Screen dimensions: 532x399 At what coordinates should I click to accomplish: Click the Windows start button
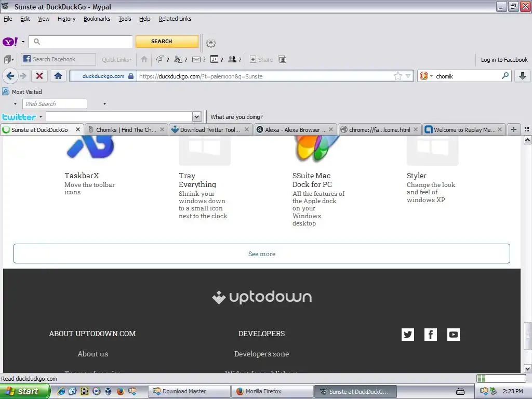(25, 391)
